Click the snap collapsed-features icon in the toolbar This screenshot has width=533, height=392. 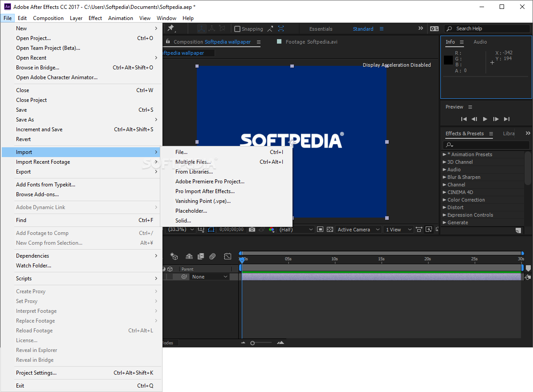(281, 29)
